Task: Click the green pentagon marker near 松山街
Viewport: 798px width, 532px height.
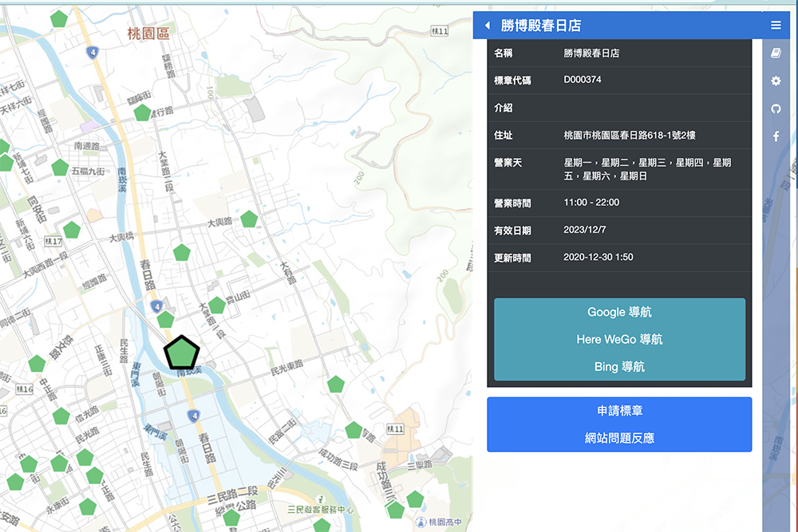Action: (215, 304)
